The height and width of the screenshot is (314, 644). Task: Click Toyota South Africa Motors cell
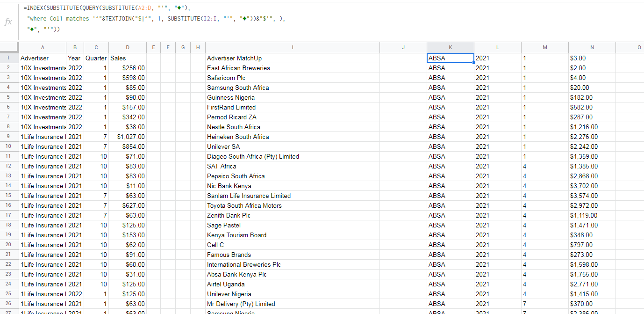tap(293, 205)
